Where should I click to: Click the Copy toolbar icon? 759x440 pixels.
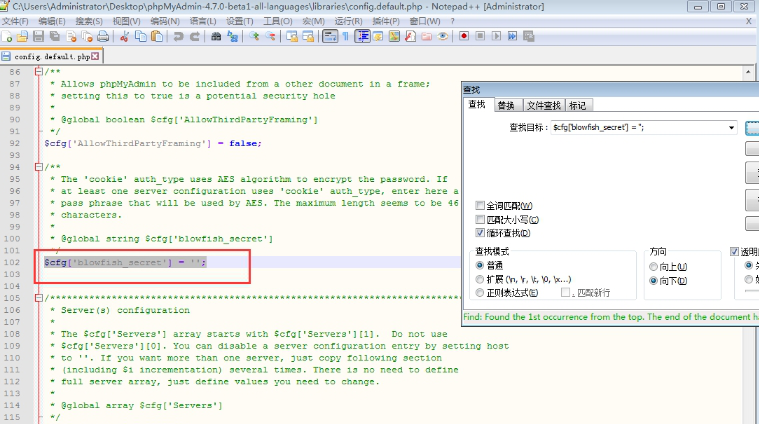tap(140, 36)
